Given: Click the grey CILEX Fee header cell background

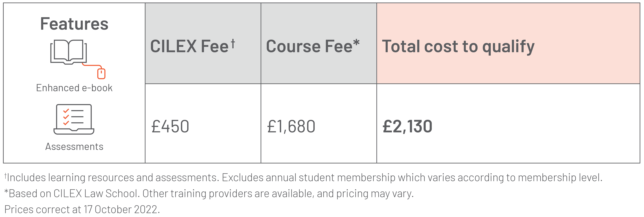Looking at the screenshot, I should [203, 43].
